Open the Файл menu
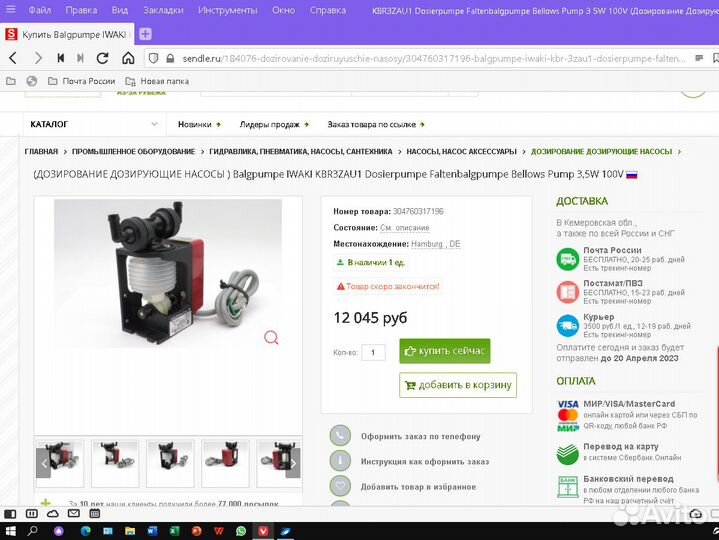The image size is (719, 540). tap(40, 10)
